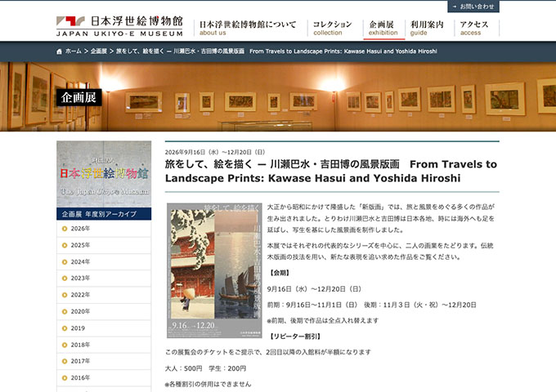Open the お問い合わせ contact button

click(x=473, y=7)
